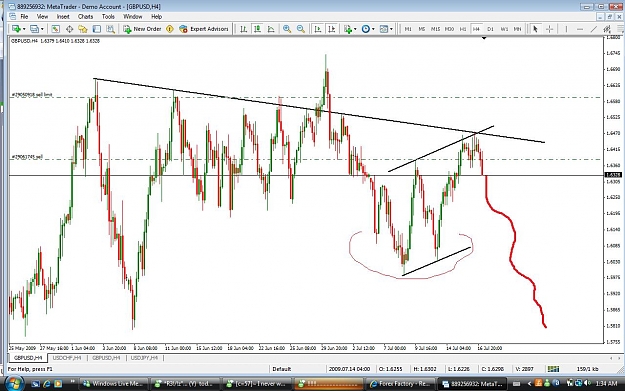The height and width of the screenshot is (391, 625).
Task: Open the Window menu
Action: click(x=133, y=16)
